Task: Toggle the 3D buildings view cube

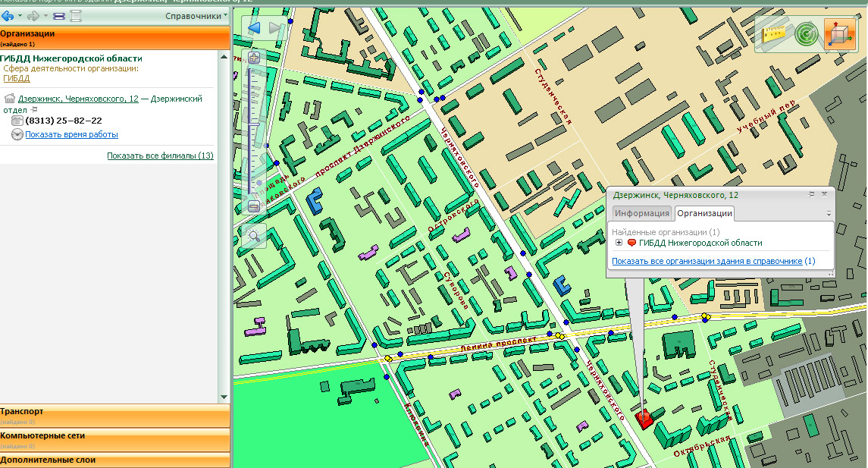Action: tap(840, 34)
